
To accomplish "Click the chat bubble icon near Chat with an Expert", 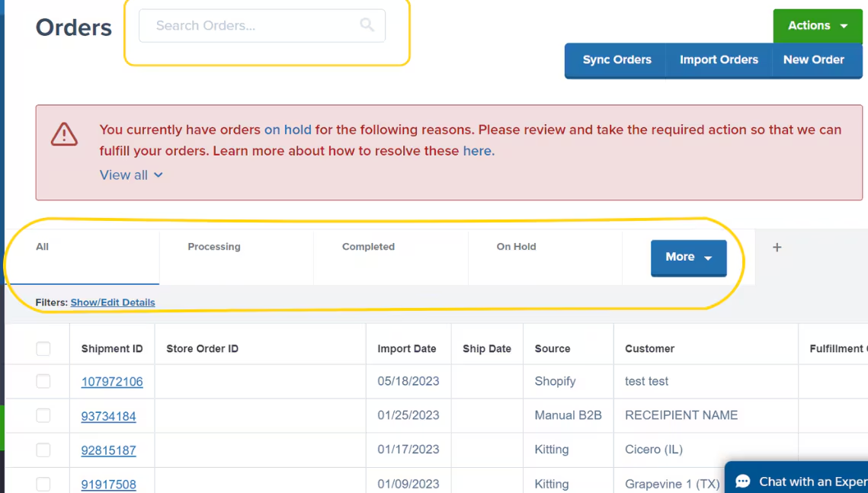I will (x=741, y=481).
